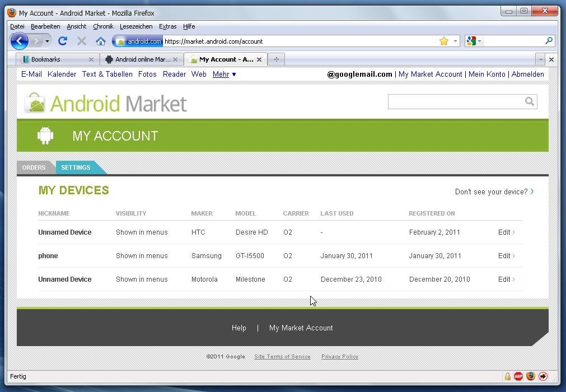Click the white Android robot icon

pyautogui.click(x=45, y=136)
